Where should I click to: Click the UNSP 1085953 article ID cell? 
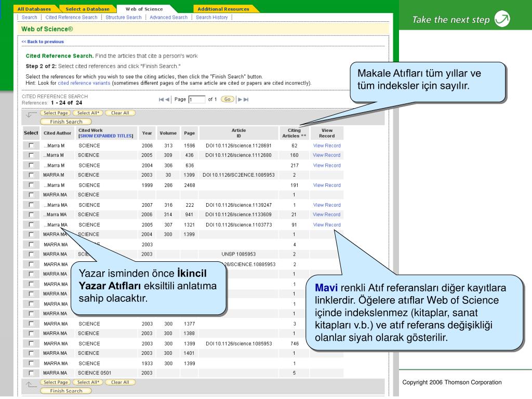(x=238, y=254)
